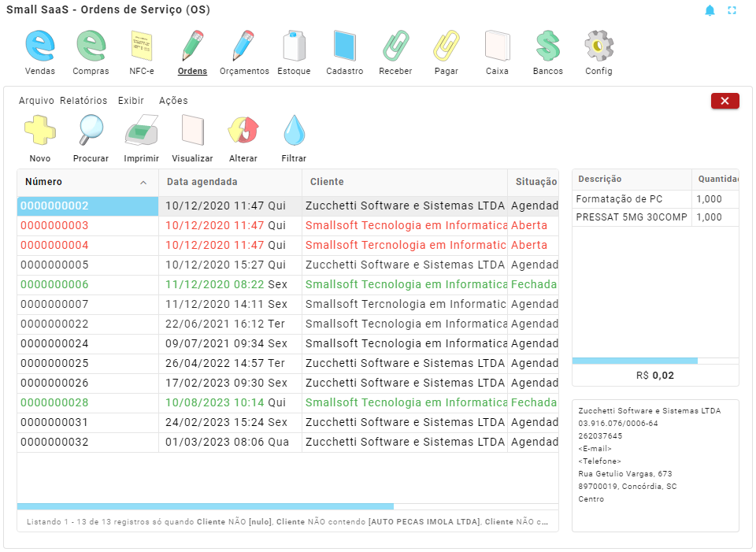Screen dimensions: 756x552
Task: Sort by Número column header arrow
Action: point(143,183)
